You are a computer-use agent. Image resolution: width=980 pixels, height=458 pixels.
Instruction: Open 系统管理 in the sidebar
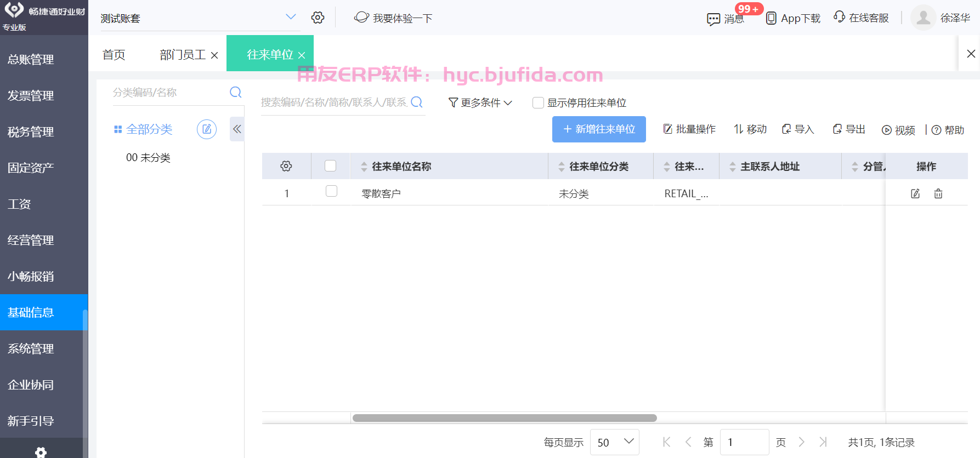[x=44, y=348]
